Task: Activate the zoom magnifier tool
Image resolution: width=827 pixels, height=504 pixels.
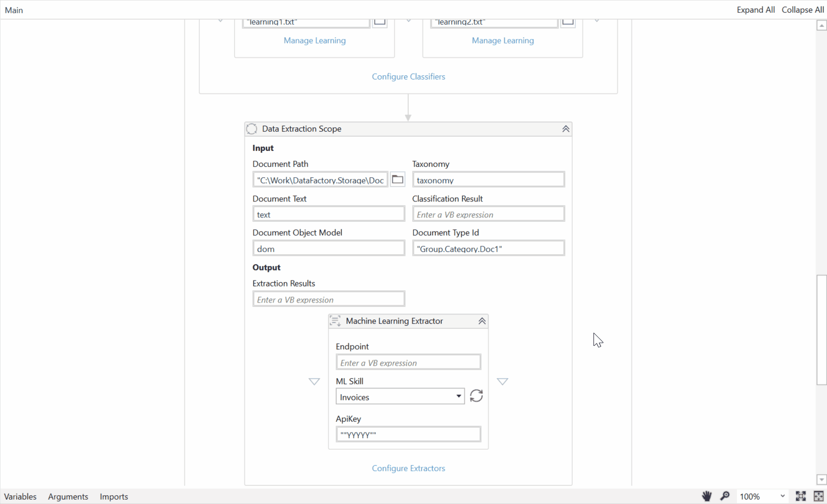Action: [x=725, y=496]
